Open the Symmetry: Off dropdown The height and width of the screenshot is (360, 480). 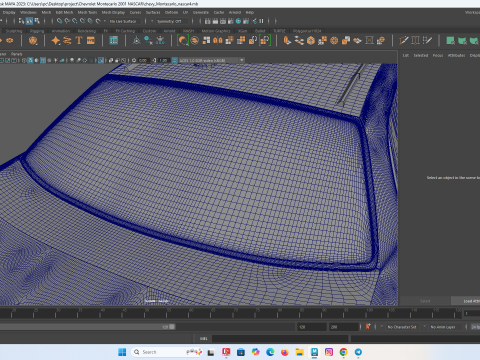point(171,21)
